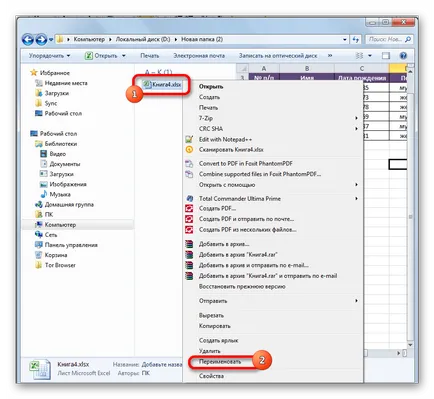
Task: Click the refresh icon beside address bar
Action: (x=356, y=39)
